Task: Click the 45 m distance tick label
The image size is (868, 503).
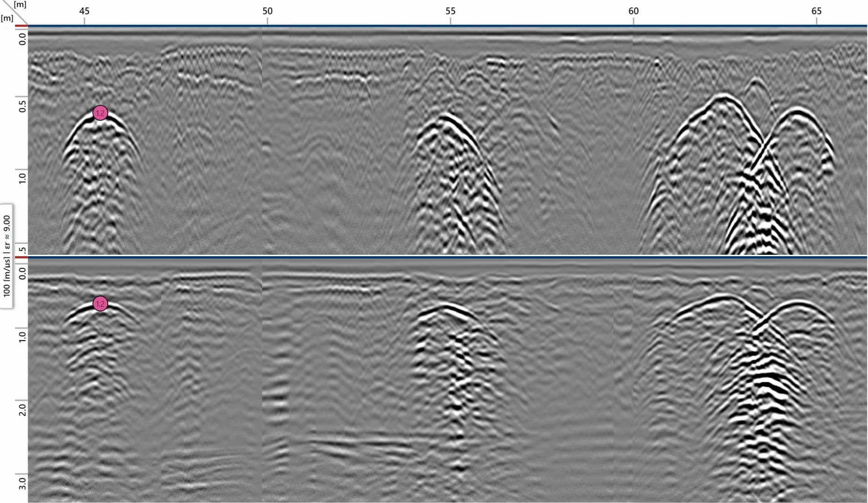Action: (84, 11)
